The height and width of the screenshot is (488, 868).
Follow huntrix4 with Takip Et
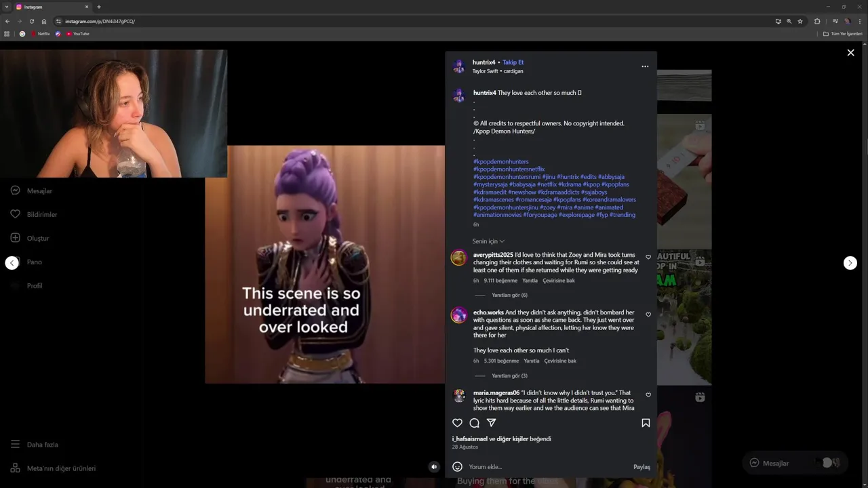pyautogui.click(x=513, y=62)
